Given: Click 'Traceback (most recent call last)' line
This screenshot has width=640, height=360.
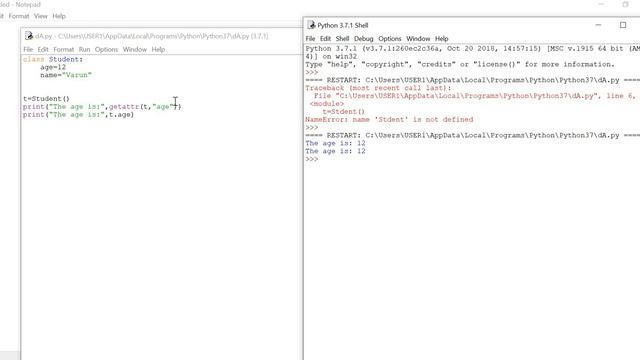Looking at the screenshot, I should tap(378, 88).
